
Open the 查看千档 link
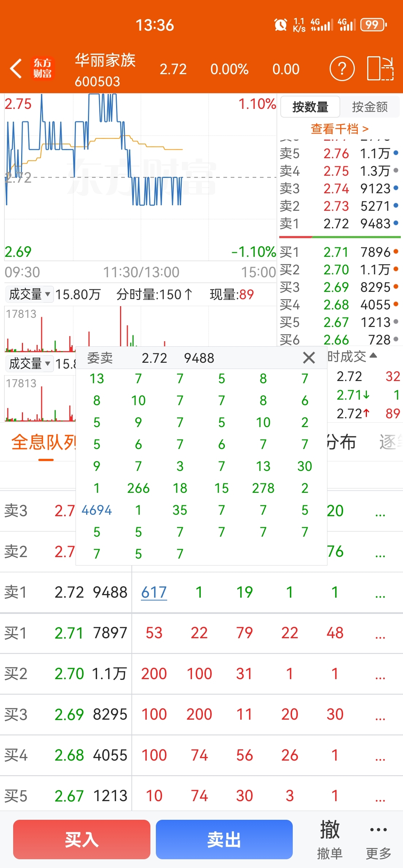[x=340, y=129]
